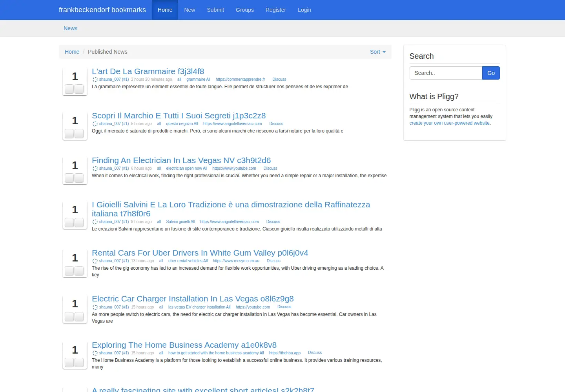Click the avatar on Home Business Academy post
This screenshot has width=565, height=392.
coord(95,353)
